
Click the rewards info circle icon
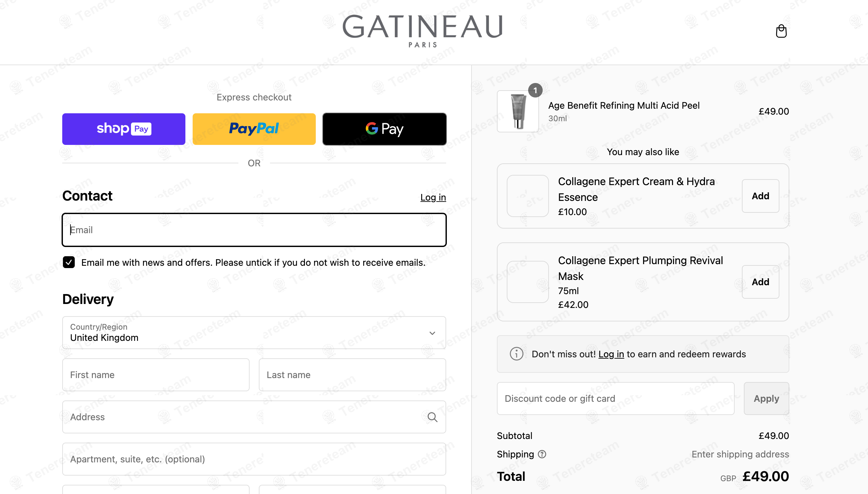pyautogui.click(x=516, y=354)
